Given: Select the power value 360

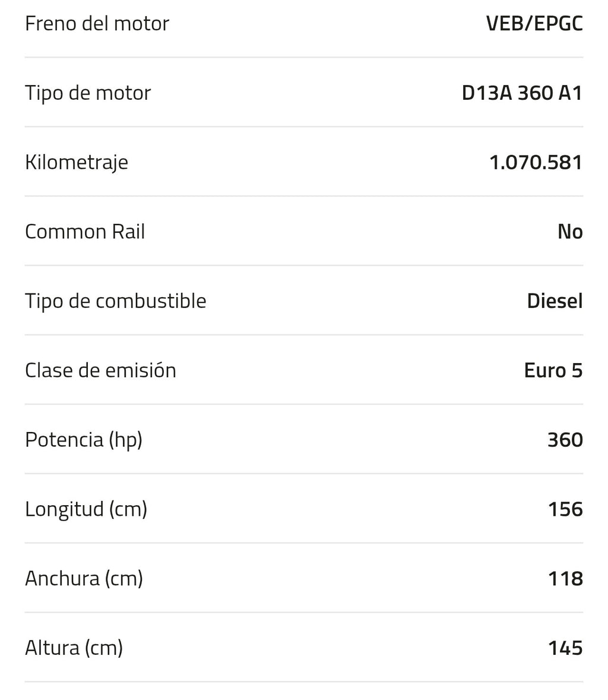Looking at the screenshot, I should point(566,440).
